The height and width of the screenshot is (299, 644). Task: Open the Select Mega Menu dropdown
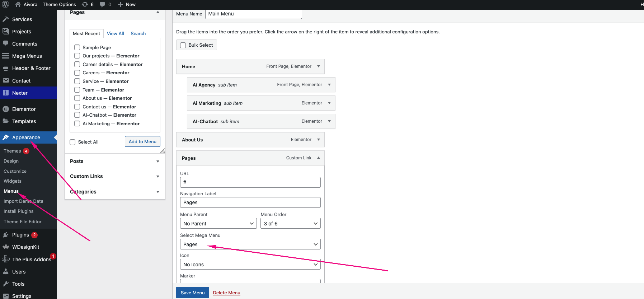(250, 244)
